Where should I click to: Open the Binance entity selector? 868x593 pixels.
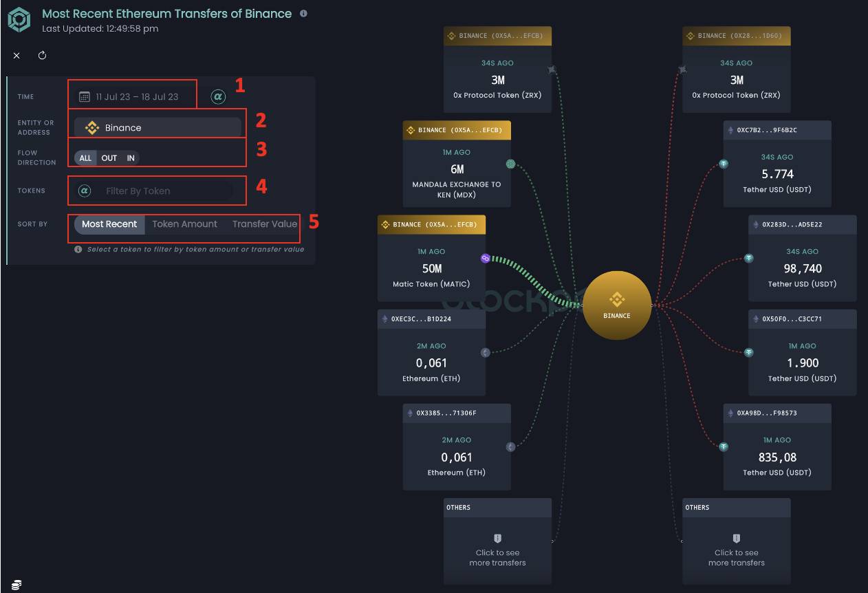pyautogui.click(x=158, y=127)
